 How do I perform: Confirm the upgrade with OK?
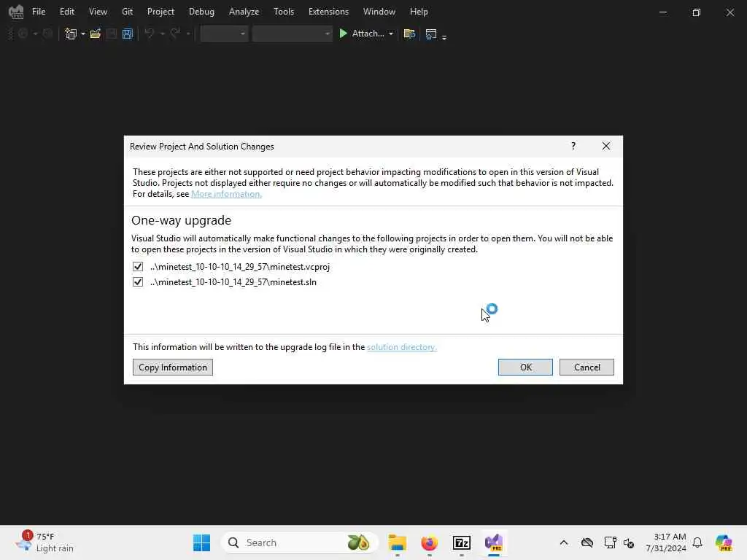pos(525,367)
